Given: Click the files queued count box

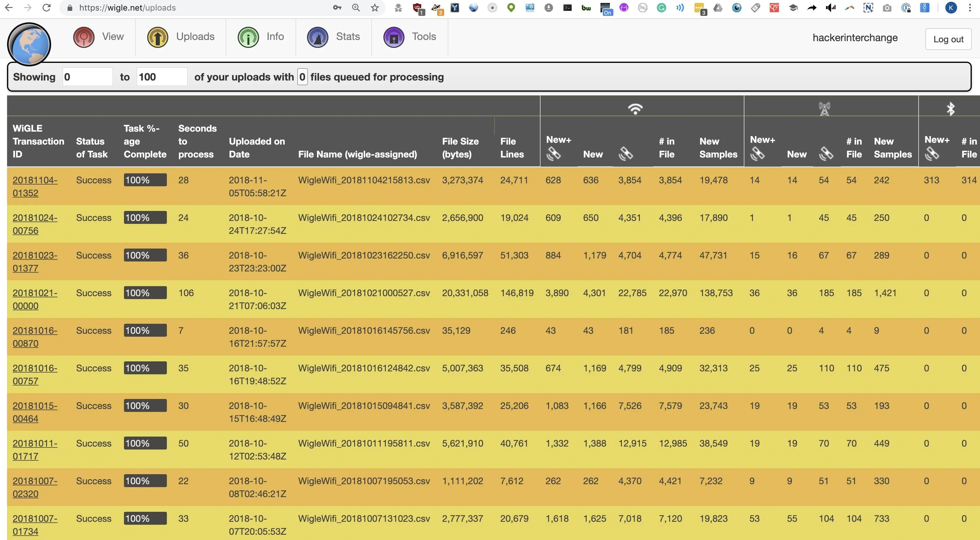Looking at the screenshot, I should pyautogui.click(x=302, y=76).
